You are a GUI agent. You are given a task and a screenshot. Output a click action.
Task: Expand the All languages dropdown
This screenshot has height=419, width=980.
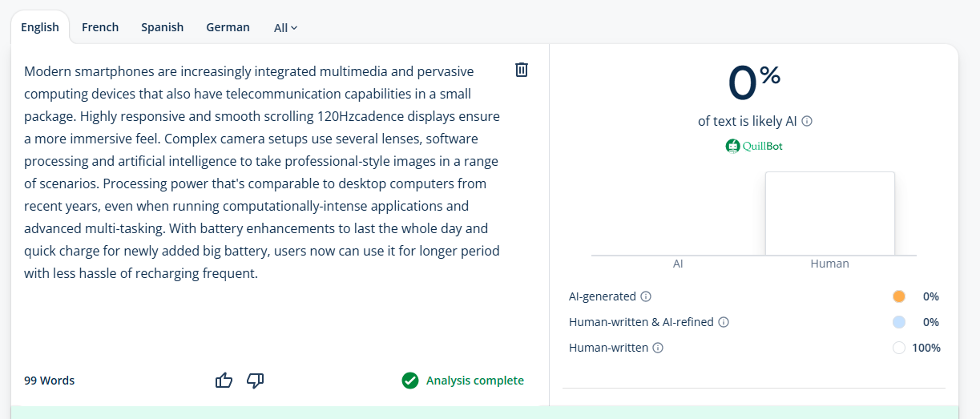[x=285, y=28]
